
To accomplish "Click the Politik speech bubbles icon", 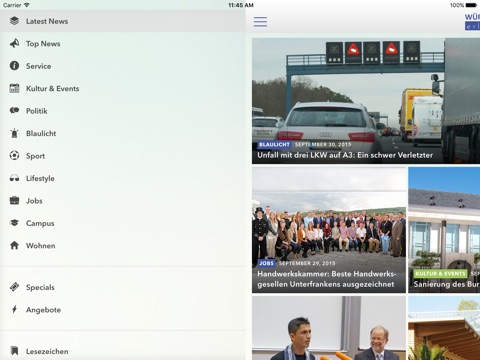I will pos(14,111).
